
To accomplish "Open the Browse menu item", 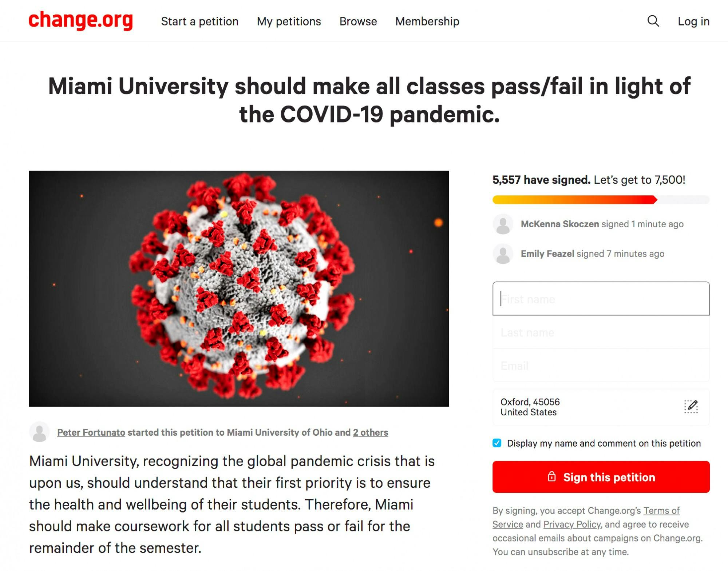I will point(358,21).
